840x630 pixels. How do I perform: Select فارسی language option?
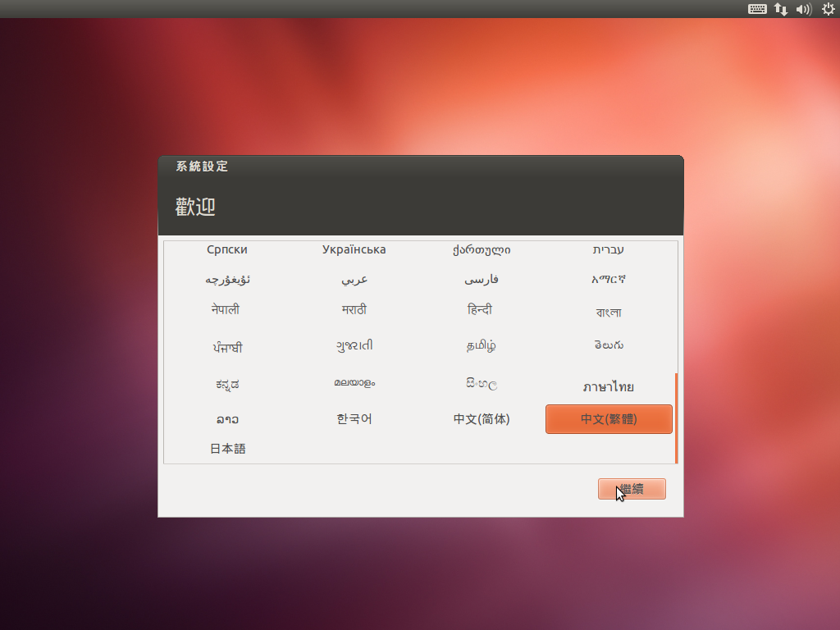(482, 280)
